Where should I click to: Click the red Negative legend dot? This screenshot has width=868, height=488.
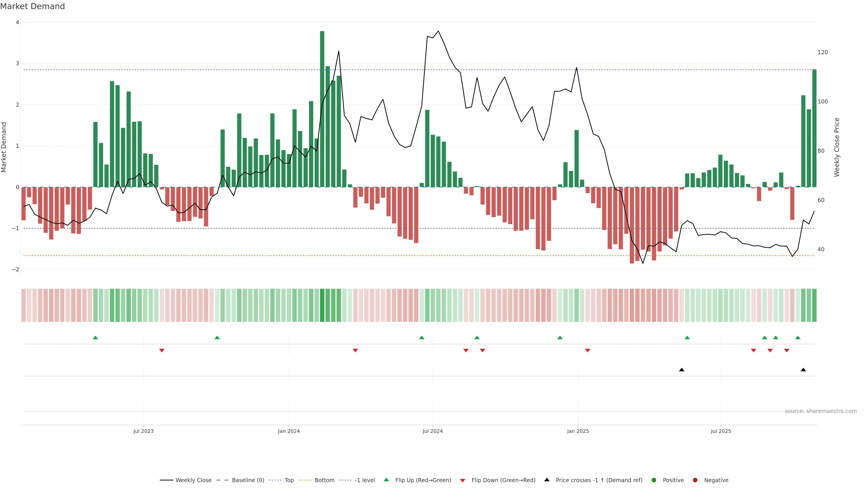pyautogui.click(x=695, y=480)
